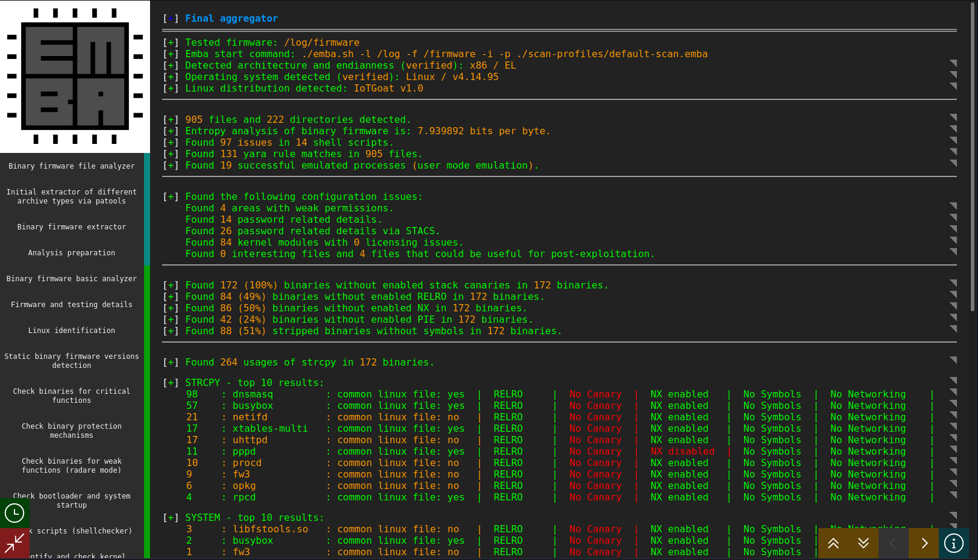Follow triangle link beside Linux distribution line
The height and width of the screenshot is (560, 978).
[953, 86]
